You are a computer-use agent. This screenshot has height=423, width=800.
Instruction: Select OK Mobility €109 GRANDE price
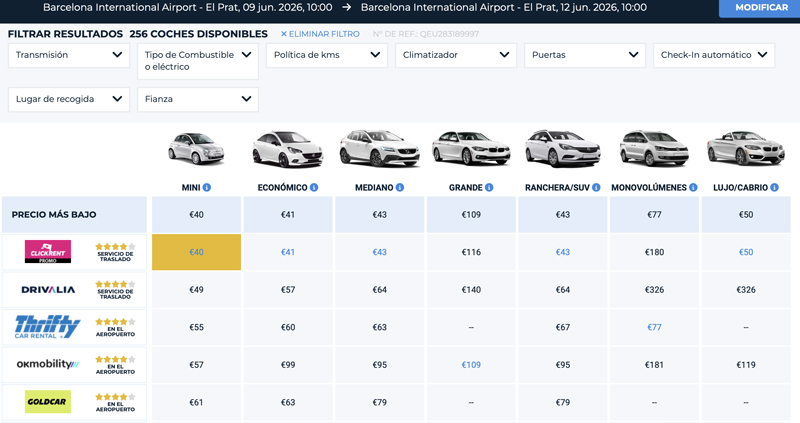471,365
